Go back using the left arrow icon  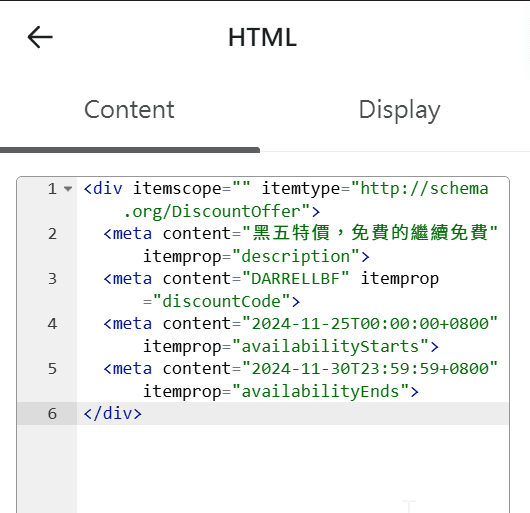point(40,37)
